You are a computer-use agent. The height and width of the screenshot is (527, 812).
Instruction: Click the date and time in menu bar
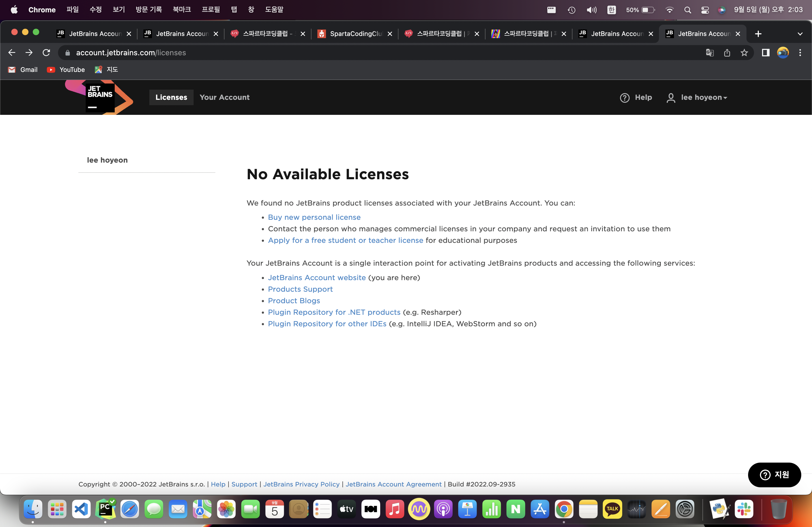[768, 10]
